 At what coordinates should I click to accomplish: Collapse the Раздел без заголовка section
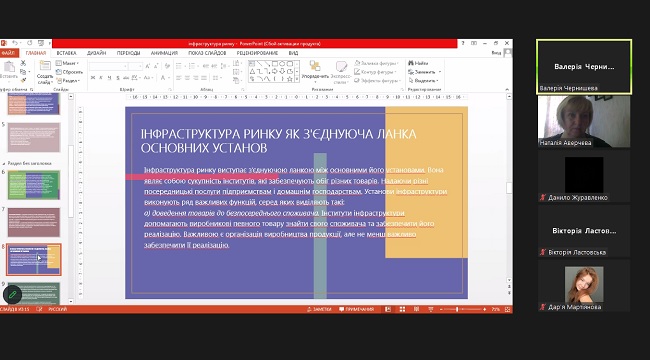[x=4, y=163]
